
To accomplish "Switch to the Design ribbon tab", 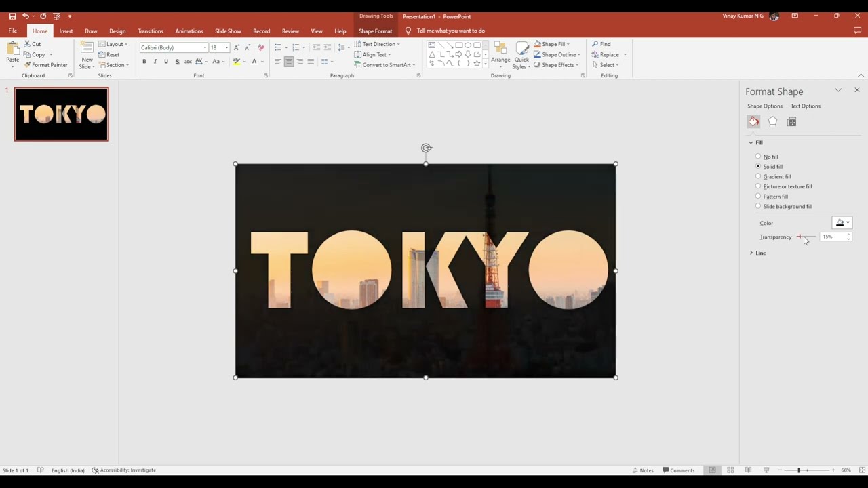I will tap(117, 31).
